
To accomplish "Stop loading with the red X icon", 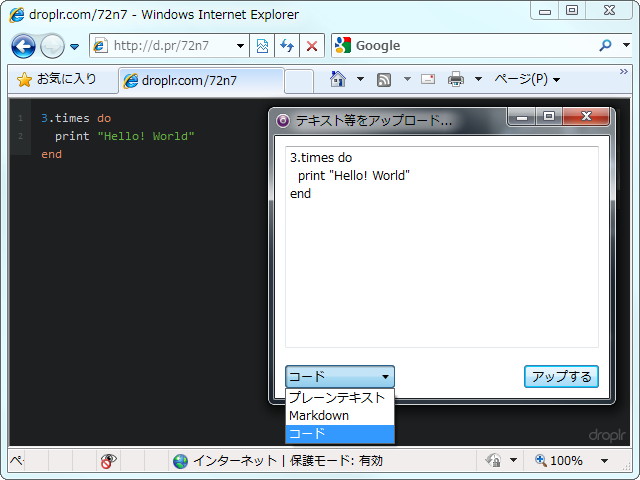I will (x=312, y=46).
